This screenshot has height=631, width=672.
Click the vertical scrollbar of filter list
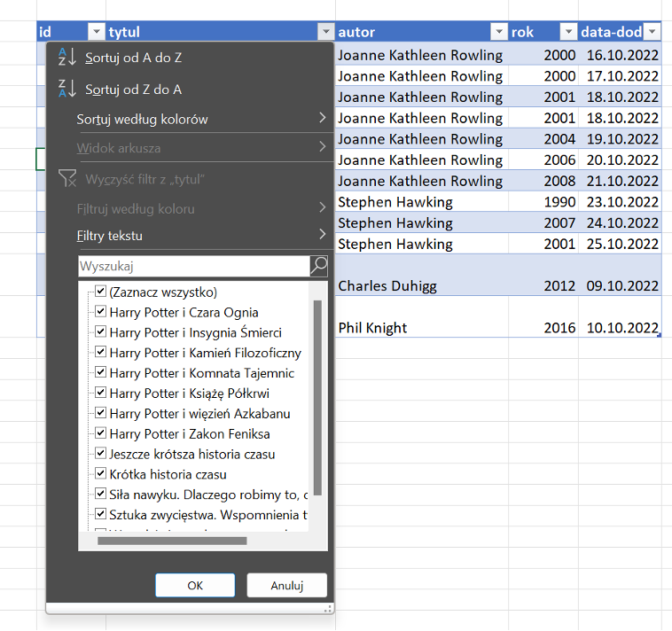(317, 399)
